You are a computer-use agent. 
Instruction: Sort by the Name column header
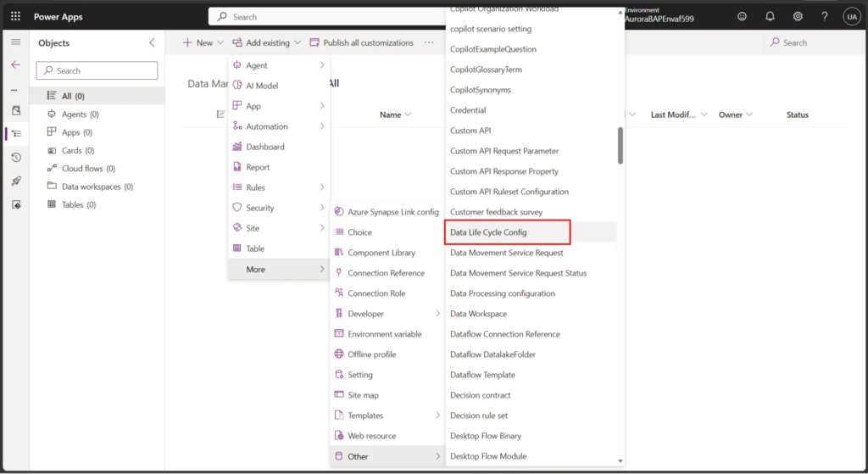(395, 114)
